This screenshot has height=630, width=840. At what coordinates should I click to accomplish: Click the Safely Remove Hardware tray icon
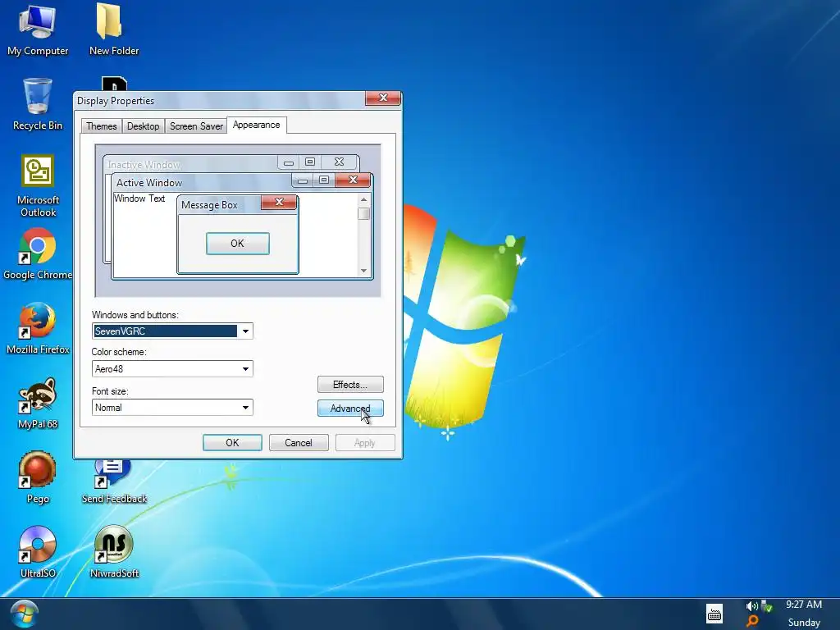pos(767,606)
